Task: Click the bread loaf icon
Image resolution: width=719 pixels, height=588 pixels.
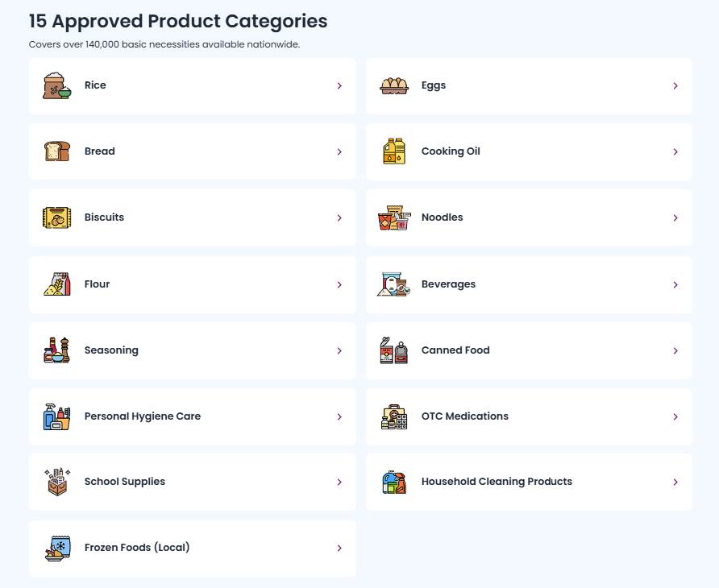Action: pyautogui.click(x=56, y=151)
